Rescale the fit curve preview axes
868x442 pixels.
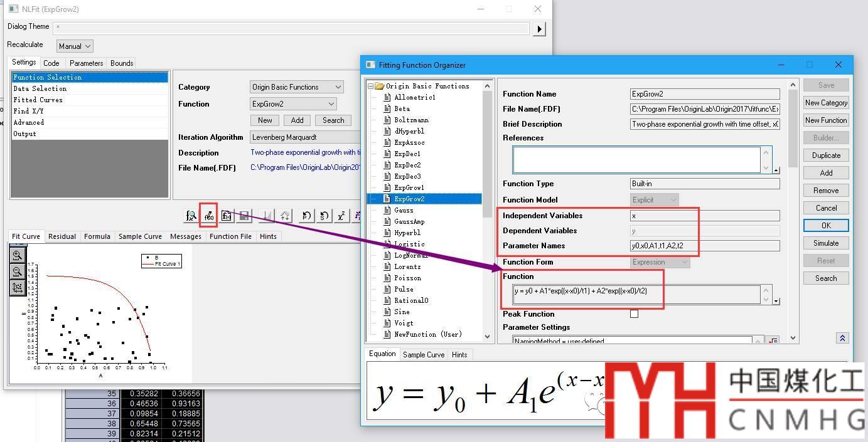tap(17, 288)
